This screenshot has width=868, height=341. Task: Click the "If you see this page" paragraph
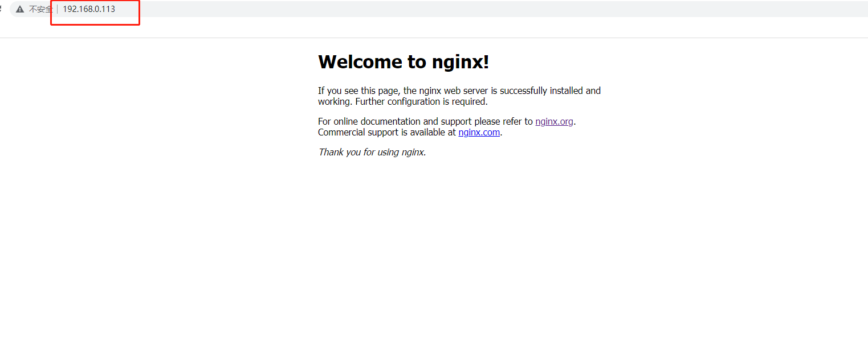459,96
